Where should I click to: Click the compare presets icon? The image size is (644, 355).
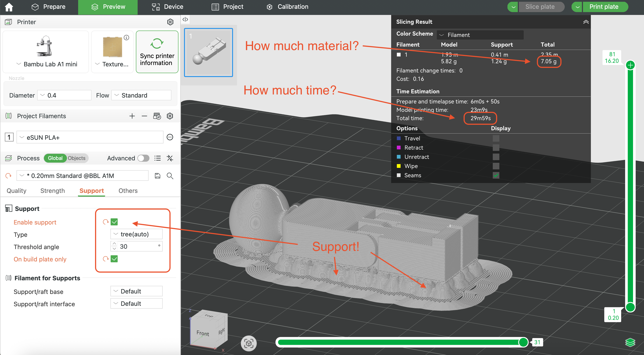(x=170, y=158)
